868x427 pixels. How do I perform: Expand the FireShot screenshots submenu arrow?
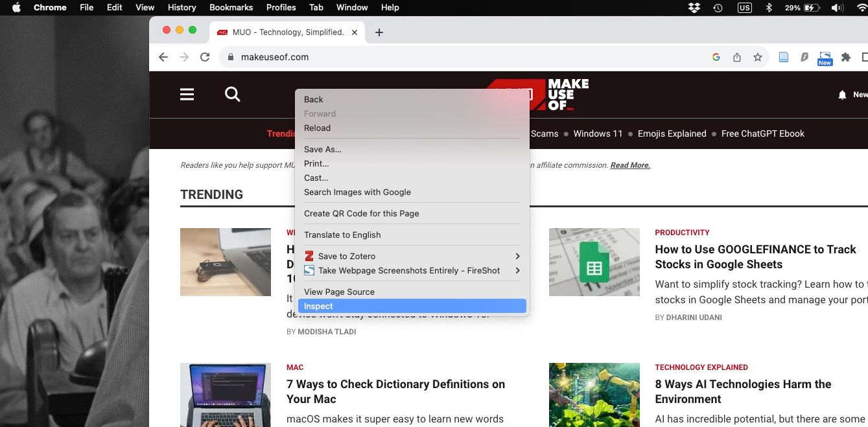(517, 270)
